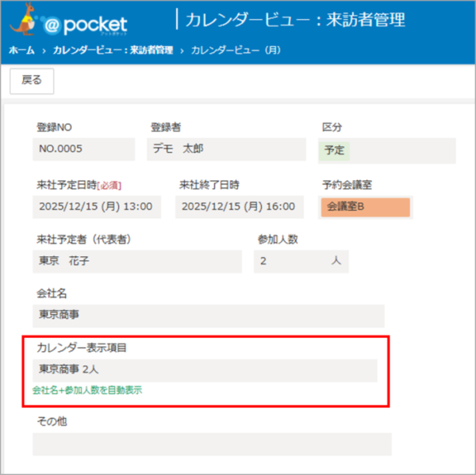Click the 会社名 field 東京商事
Image resolution: width=476 pixels, height=475 pixels.
point(208,315)
